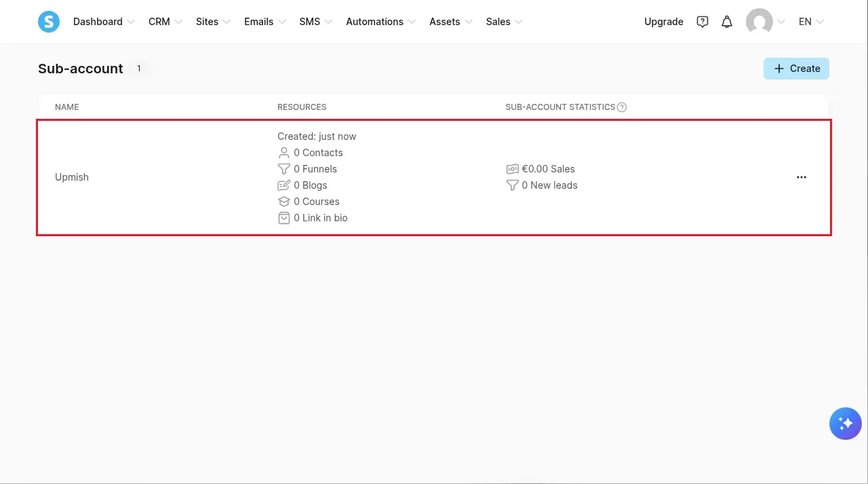
Task: Click the Sales money icon
Action: [512, 169]
